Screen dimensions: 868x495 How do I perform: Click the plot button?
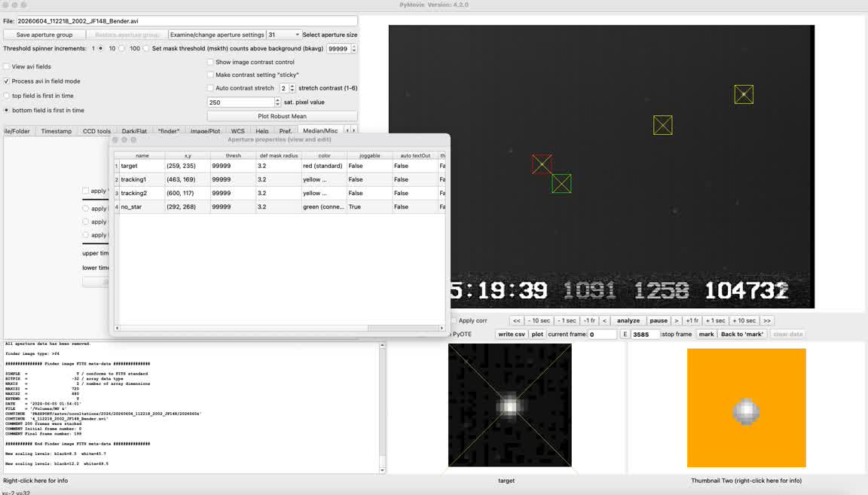click(x=537, y=335)
